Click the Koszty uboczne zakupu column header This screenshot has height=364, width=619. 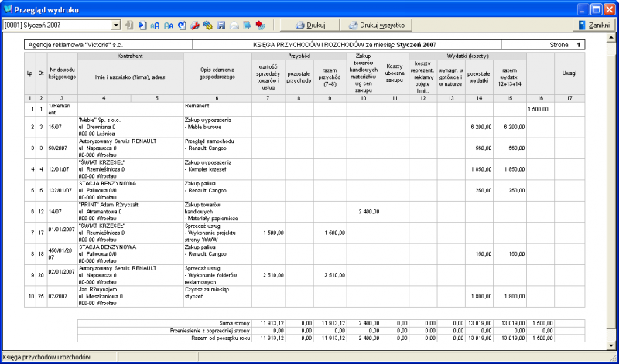[395, 73]
